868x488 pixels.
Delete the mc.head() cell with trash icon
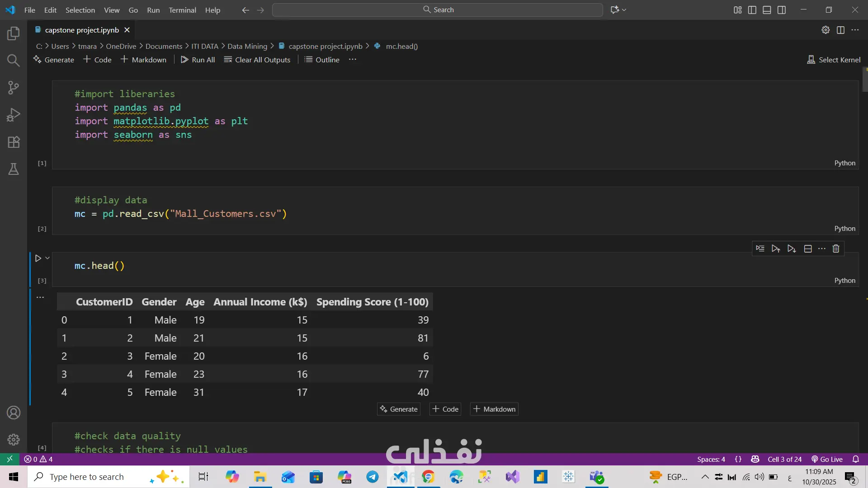click(x=836, y=249)
